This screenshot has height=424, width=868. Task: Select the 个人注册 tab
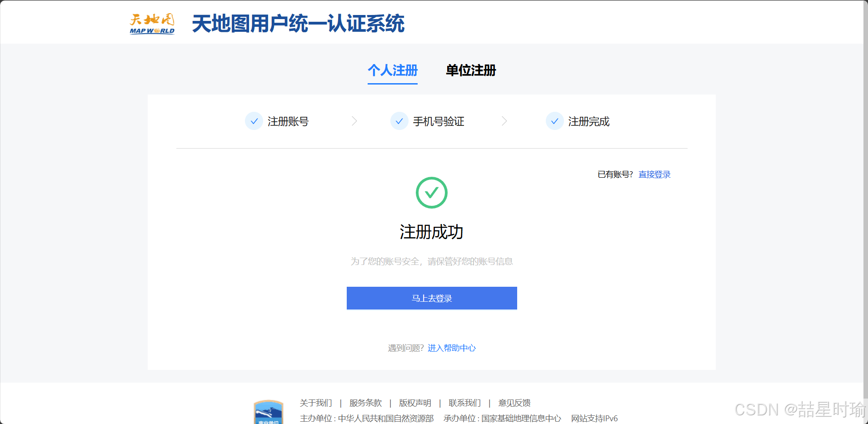(x=393, y=70)
